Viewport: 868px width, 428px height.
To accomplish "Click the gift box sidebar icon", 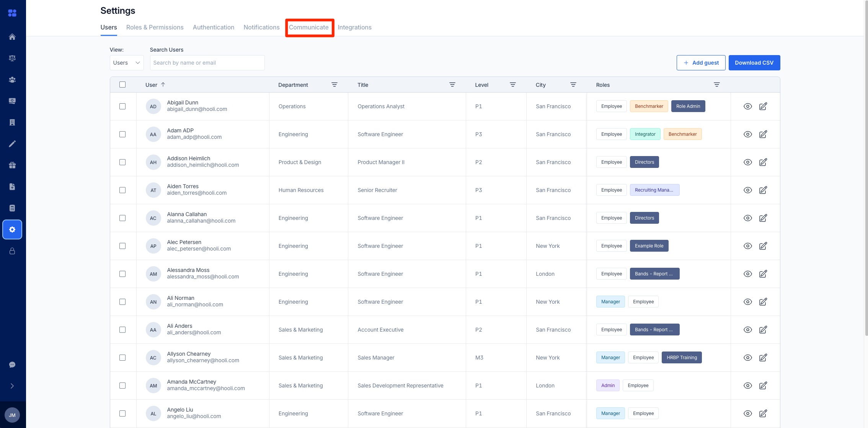I will point(12,165).
